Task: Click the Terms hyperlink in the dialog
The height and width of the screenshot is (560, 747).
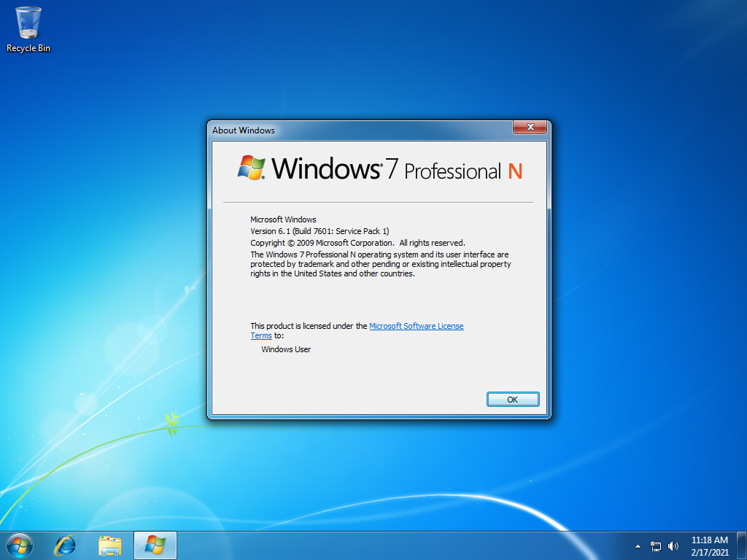Action: coord(261,335)
